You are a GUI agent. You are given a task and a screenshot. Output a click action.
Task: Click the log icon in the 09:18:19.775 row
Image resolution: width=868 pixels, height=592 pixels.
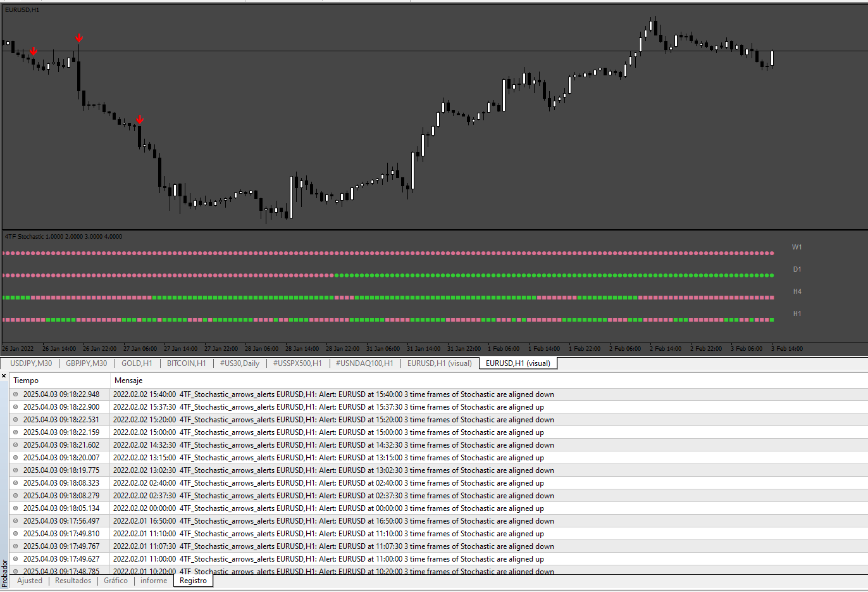click(16, 470)
